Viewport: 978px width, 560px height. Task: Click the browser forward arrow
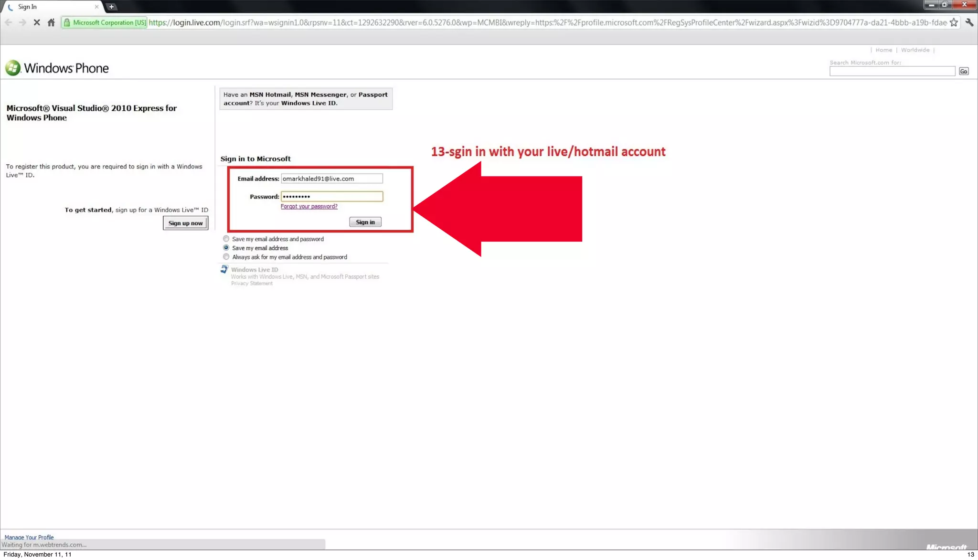point(22,22)
